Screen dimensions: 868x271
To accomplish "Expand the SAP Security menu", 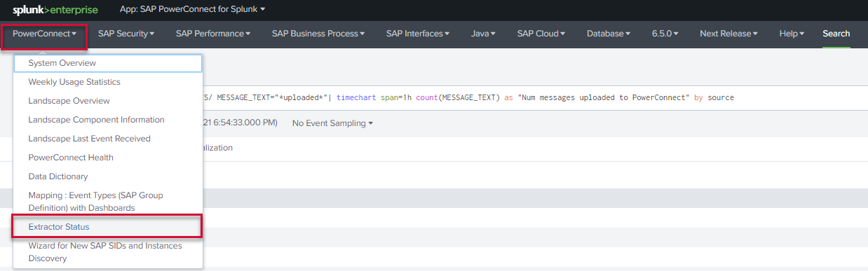I will [126, 34].
